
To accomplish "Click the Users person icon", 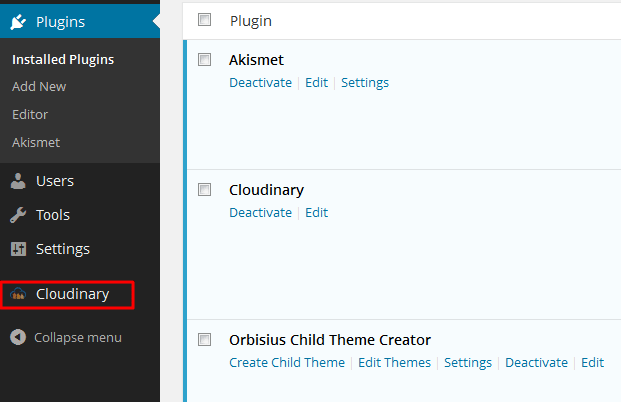I will (18, 181).
